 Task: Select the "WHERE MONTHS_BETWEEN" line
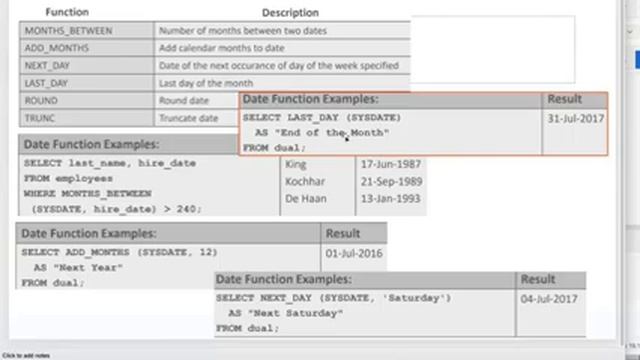pos(87,193)
